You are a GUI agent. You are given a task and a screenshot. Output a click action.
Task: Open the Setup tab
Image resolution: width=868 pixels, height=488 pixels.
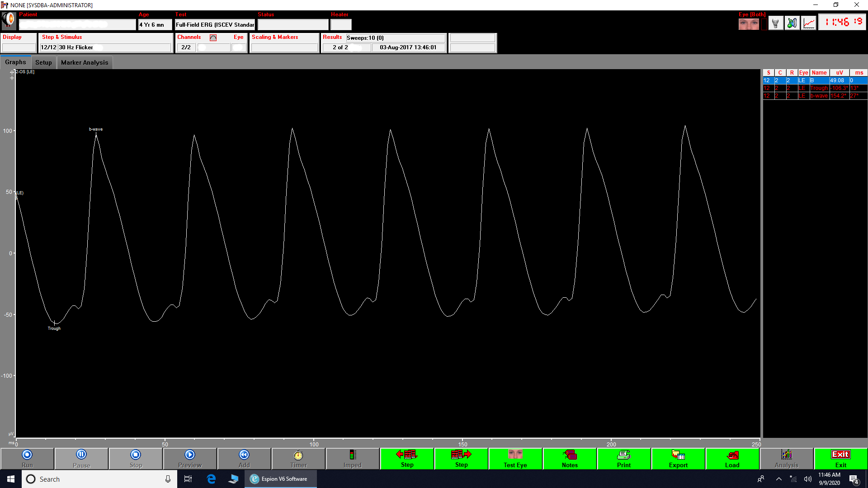coord(43,62)
